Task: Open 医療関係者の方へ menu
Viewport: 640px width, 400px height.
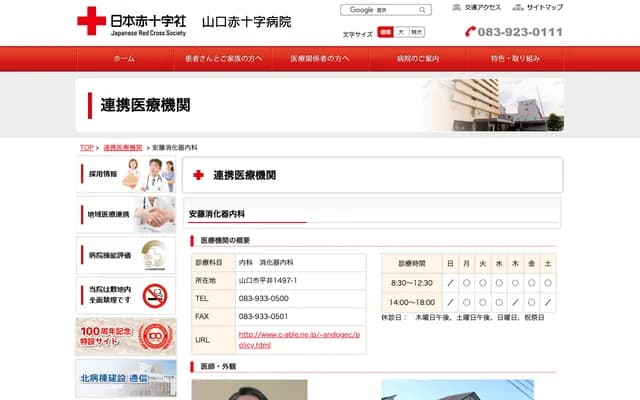Action: [320, 59]
